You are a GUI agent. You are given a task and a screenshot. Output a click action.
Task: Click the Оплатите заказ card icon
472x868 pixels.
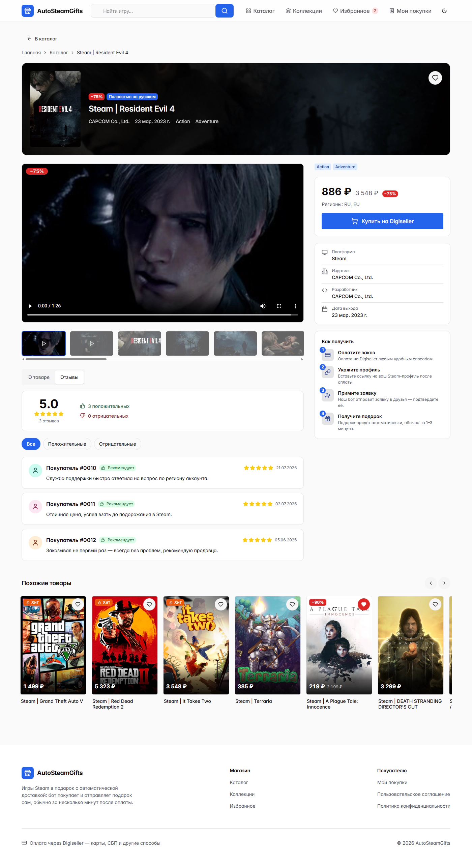tap(327, 355)
